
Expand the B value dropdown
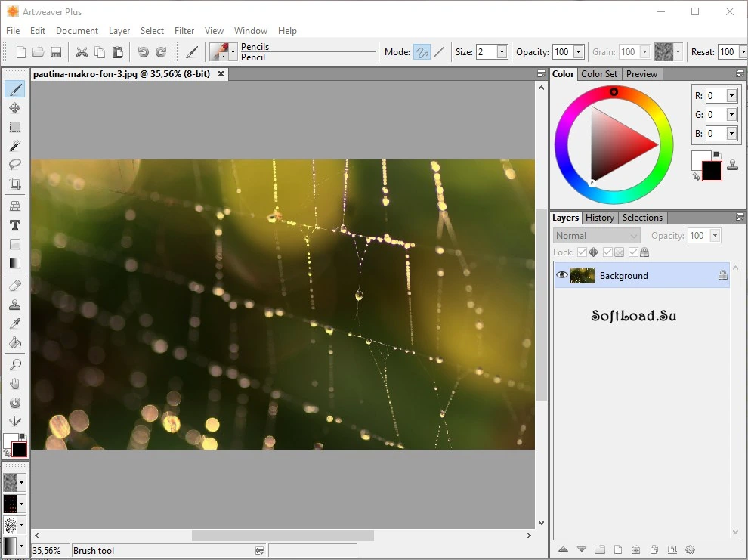731,134
